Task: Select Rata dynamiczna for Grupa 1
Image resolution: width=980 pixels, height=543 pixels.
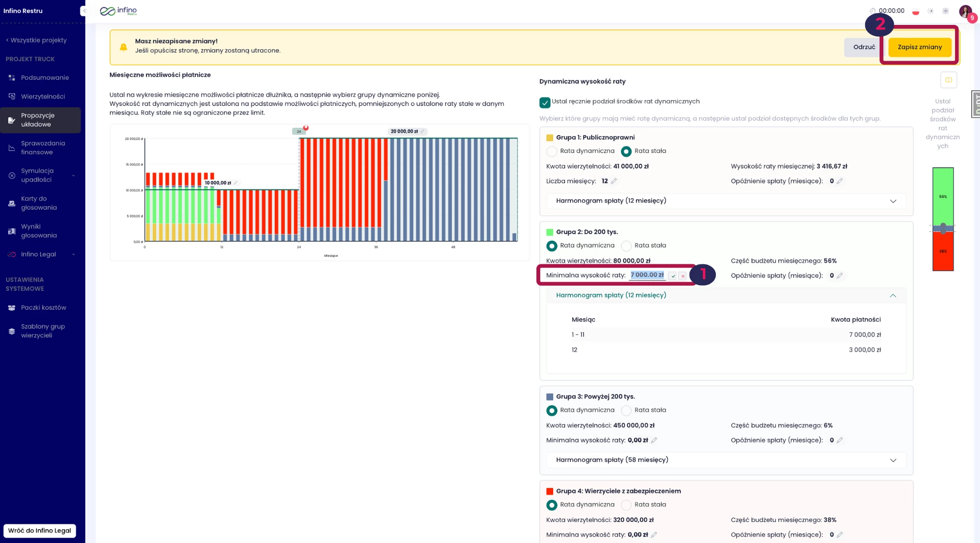Action: 552,151
